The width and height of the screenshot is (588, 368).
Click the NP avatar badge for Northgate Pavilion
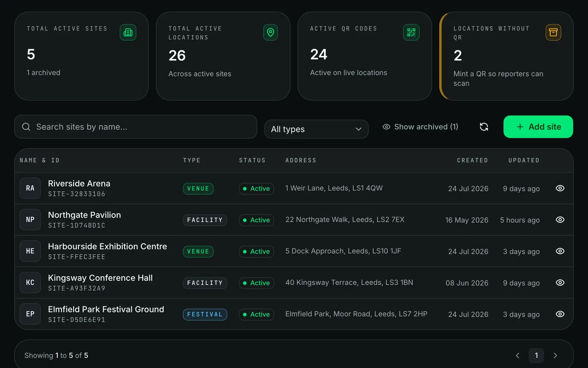(30, 220)
